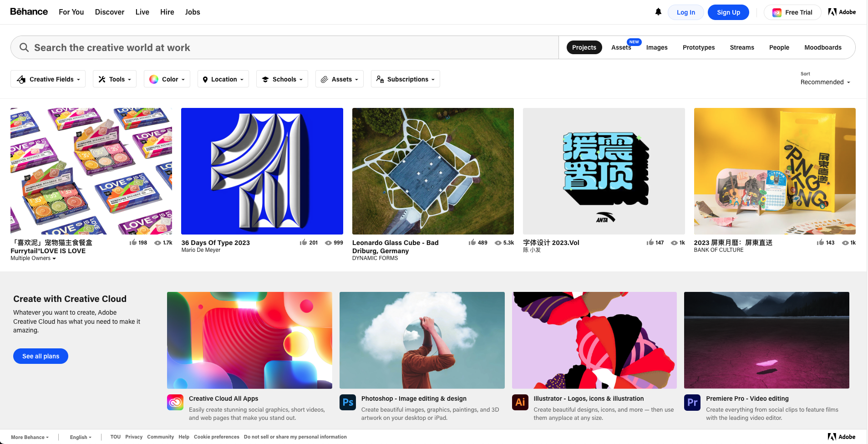Image resolution: width=868 pixels, height=444 pixels.
Task: Click the Creative Cloud All Apps icon
Action: (175, 402)
